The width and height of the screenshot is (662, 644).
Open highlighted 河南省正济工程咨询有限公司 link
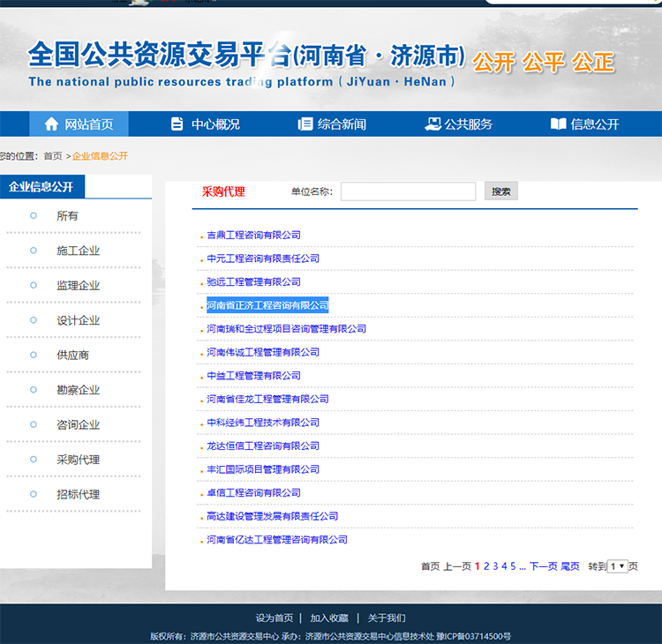267,305
